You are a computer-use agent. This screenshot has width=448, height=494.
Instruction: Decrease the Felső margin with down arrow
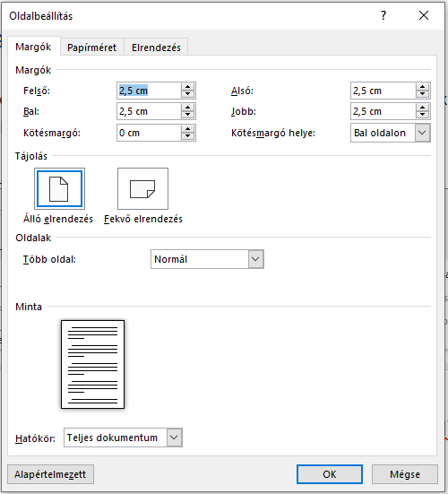[x=187, y=94]
